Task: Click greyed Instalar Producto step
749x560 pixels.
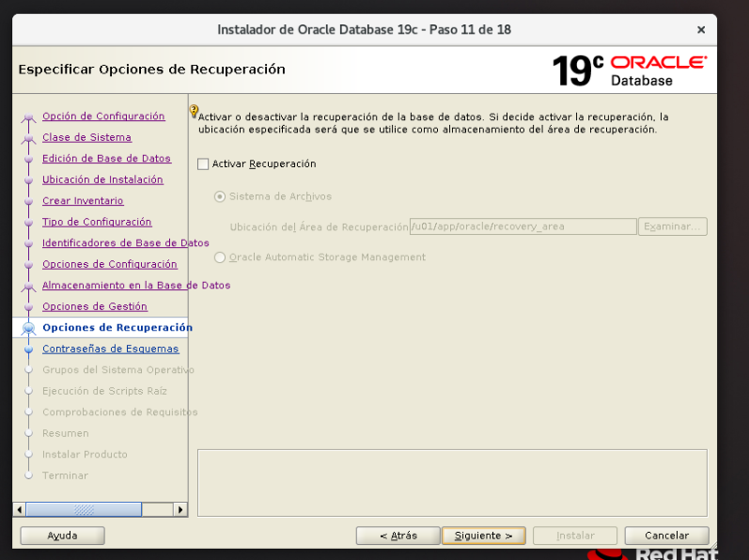Action: click(85, 455)
